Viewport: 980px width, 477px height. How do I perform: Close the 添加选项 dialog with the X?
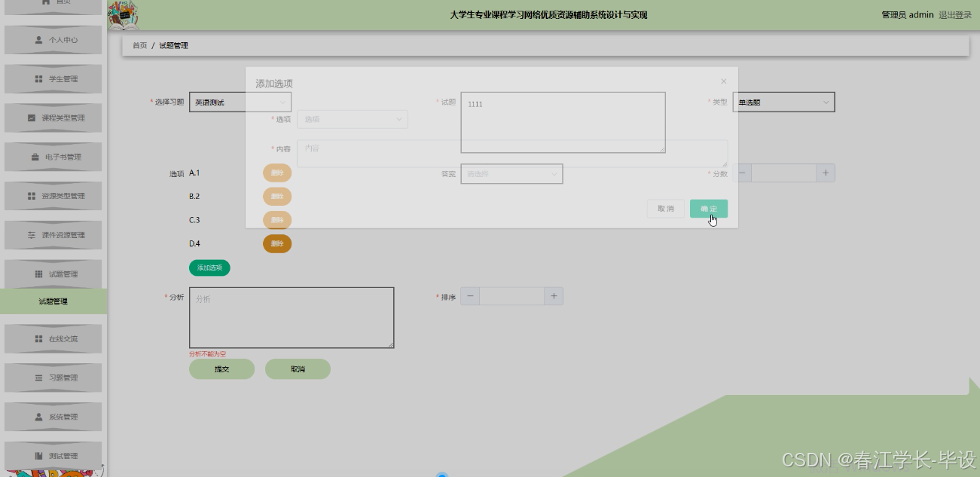[724, 81]
